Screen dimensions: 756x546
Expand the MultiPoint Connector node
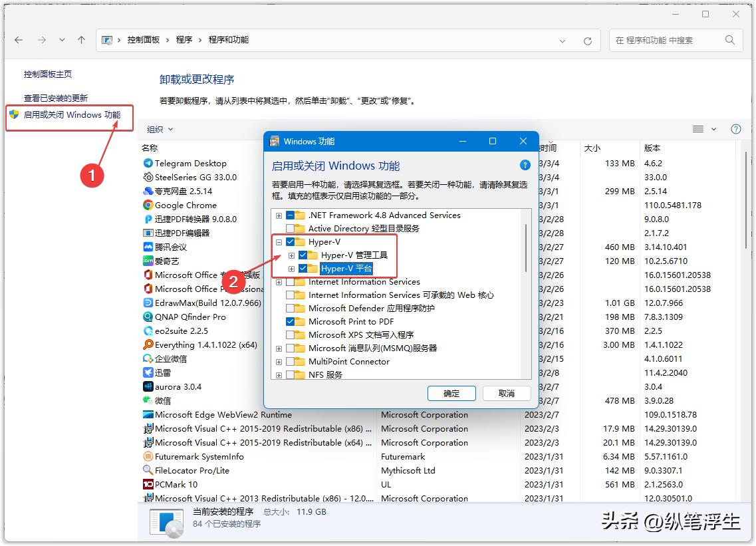(278, 361)
